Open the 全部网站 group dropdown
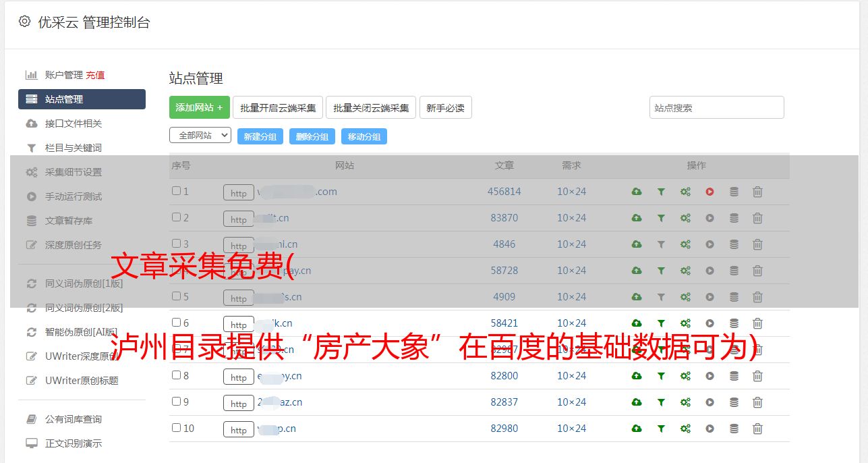This screenshot has width=868, height=463. point(200,135)
